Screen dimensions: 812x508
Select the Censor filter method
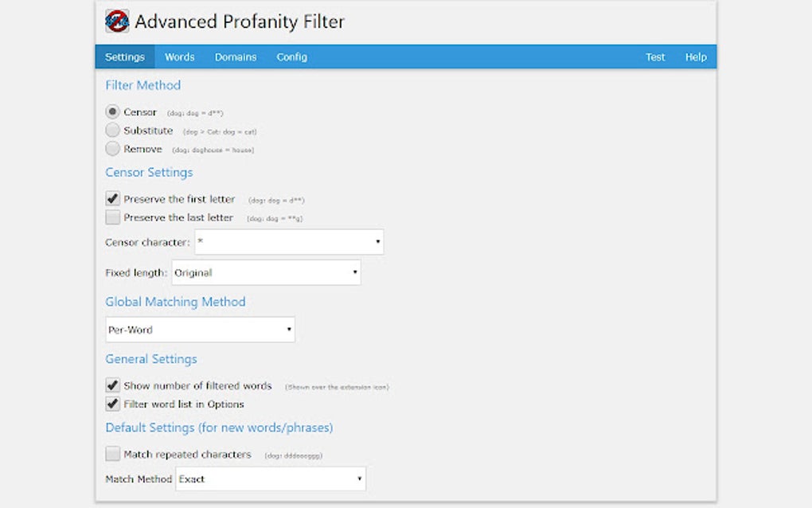click(112, 111)
